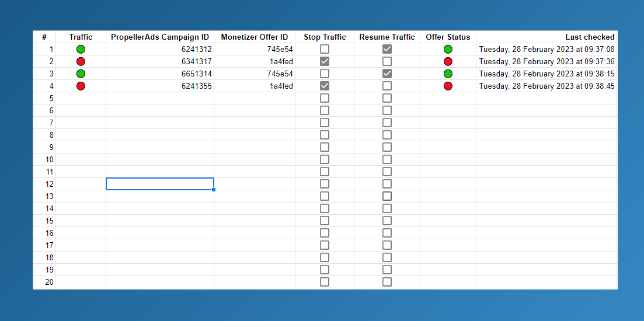
Task: Select the PropellerAds Campaign ID header
Action: [x=160, y=37]
